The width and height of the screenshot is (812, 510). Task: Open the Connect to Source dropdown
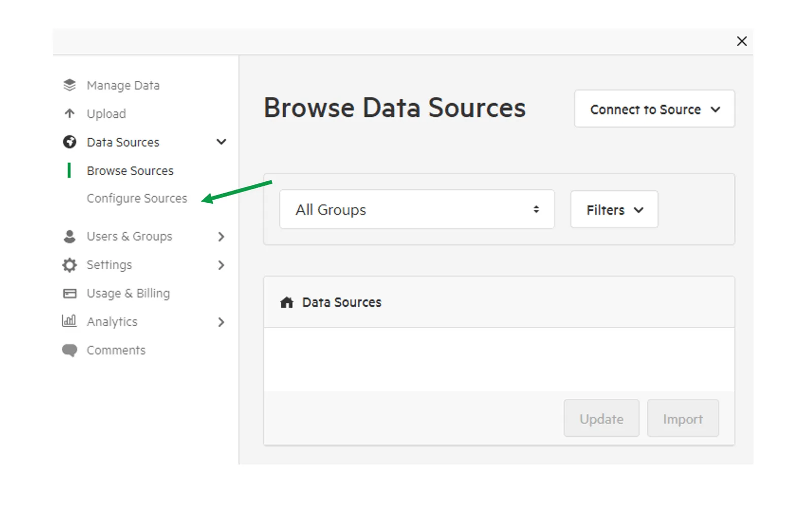pos(654,109)
